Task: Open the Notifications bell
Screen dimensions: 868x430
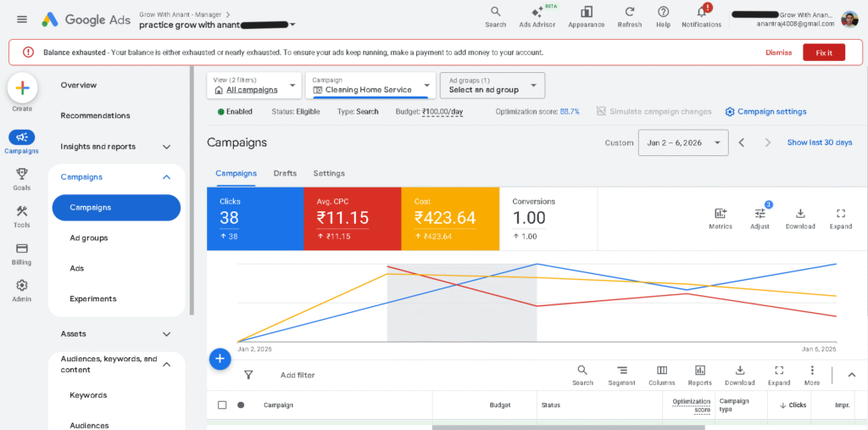Action: pyautogui.click(x=701, y=17)
